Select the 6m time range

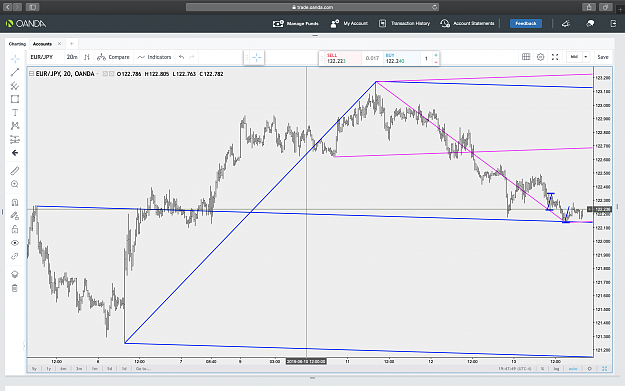click(x=63, y=369)
